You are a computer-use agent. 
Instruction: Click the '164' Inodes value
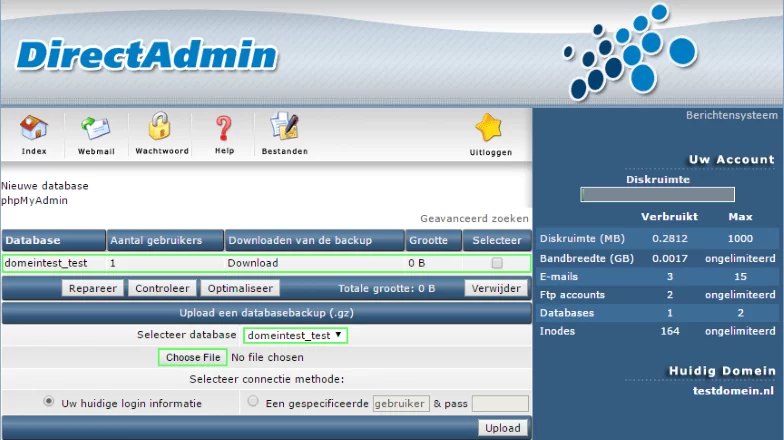pos(670,331)
